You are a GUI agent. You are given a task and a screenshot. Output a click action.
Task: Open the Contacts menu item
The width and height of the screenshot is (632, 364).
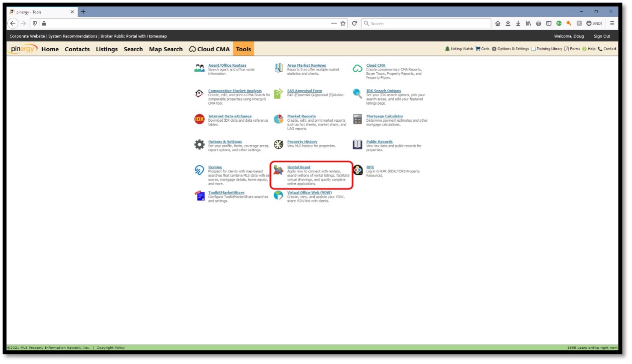point(77,49)
